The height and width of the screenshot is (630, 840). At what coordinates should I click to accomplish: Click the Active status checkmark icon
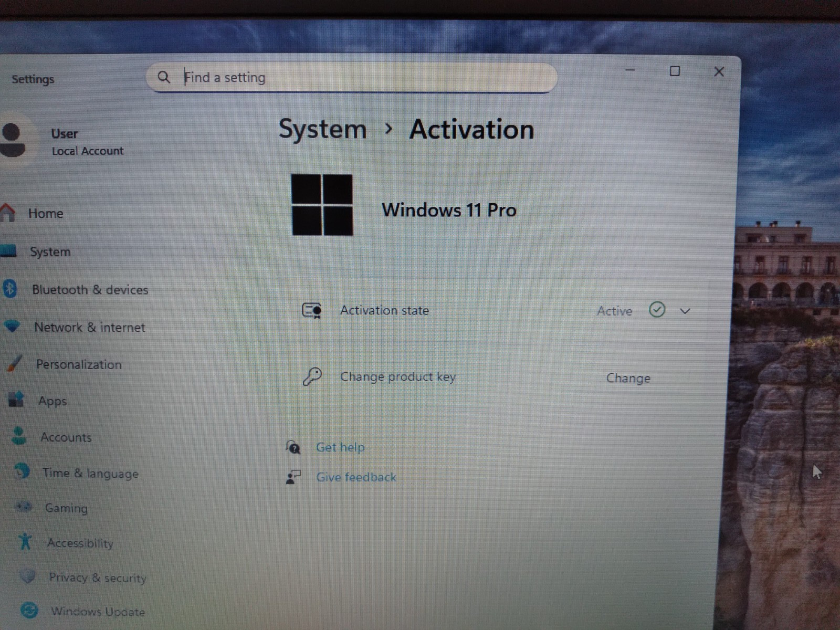click(657, 310)
